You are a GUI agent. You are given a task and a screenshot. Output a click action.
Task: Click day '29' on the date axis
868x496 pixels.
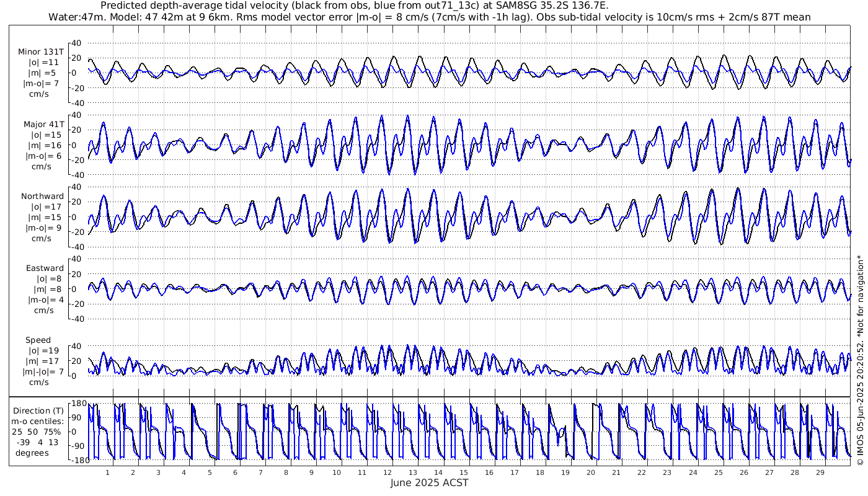coord(820,472)
